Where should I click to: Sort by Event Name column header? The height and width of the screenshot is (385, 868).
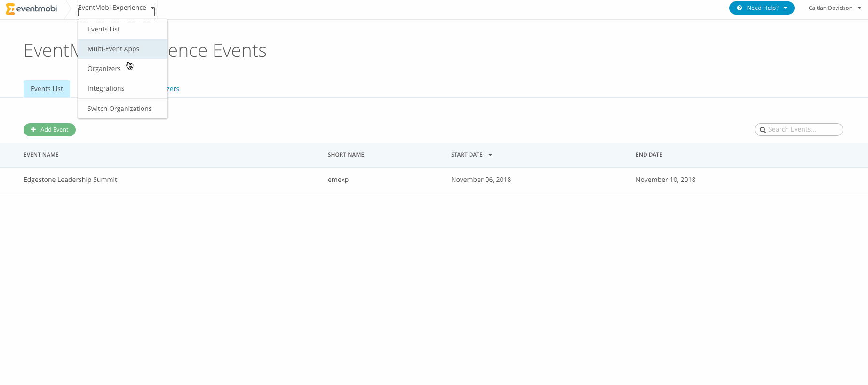coord(41,155)
